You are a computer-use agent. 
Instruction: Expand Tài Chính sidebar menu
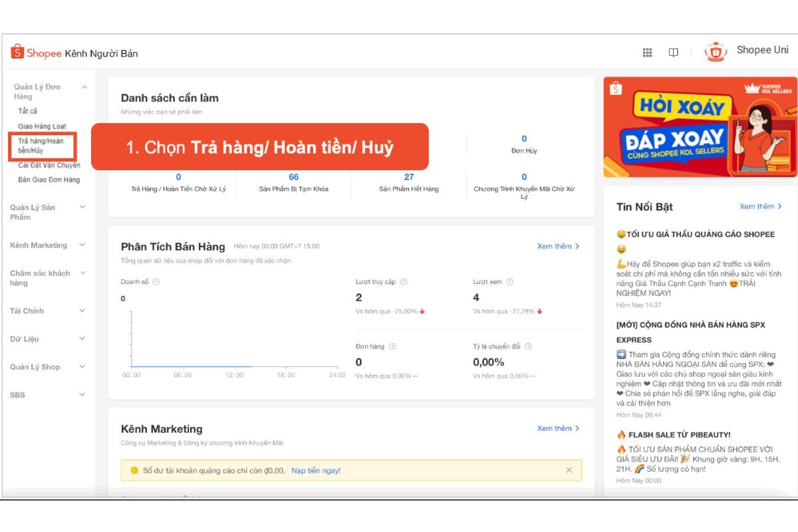[82, 311]
